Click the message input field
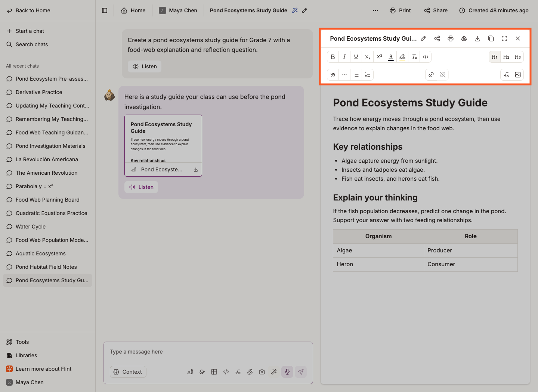Screen dimensions: 538x392 [x=208, y=352]
